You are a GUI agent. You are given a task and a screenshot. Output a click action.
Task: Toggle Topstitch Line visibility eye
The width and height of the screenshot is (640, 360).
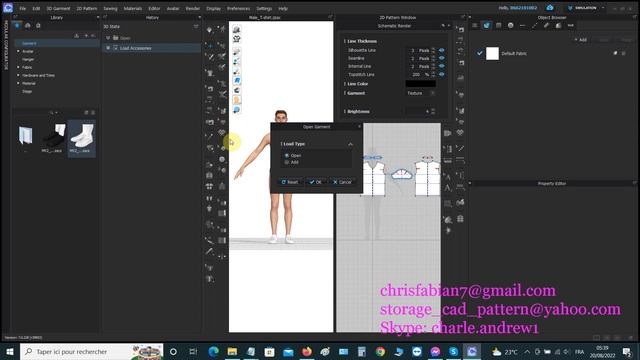click(x=441, y=74)
